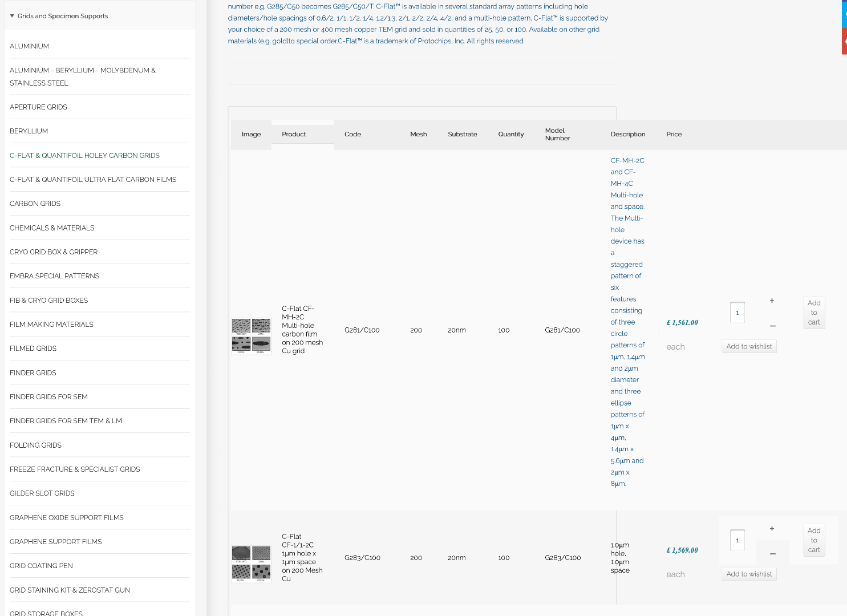This screenshot has height=616, width=847.
Task: Add G281/C100 to cart
Action: (x=814, y=313)
